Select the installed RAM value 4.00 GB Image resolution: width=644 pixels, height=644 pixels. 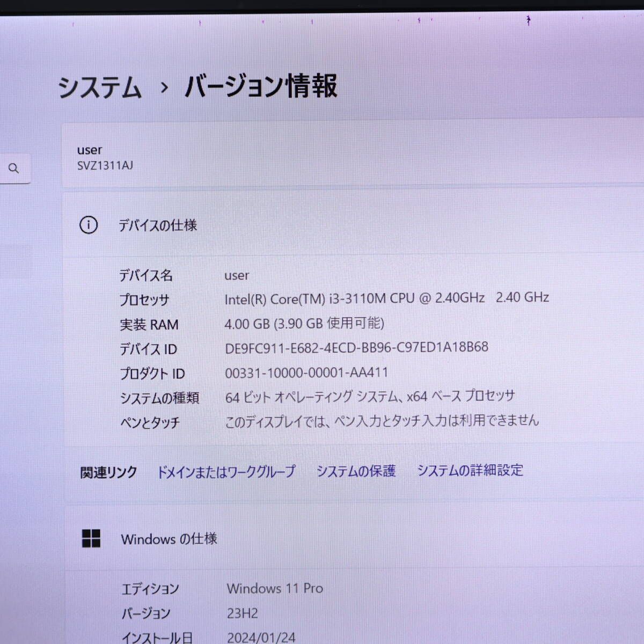pos(304,323)
